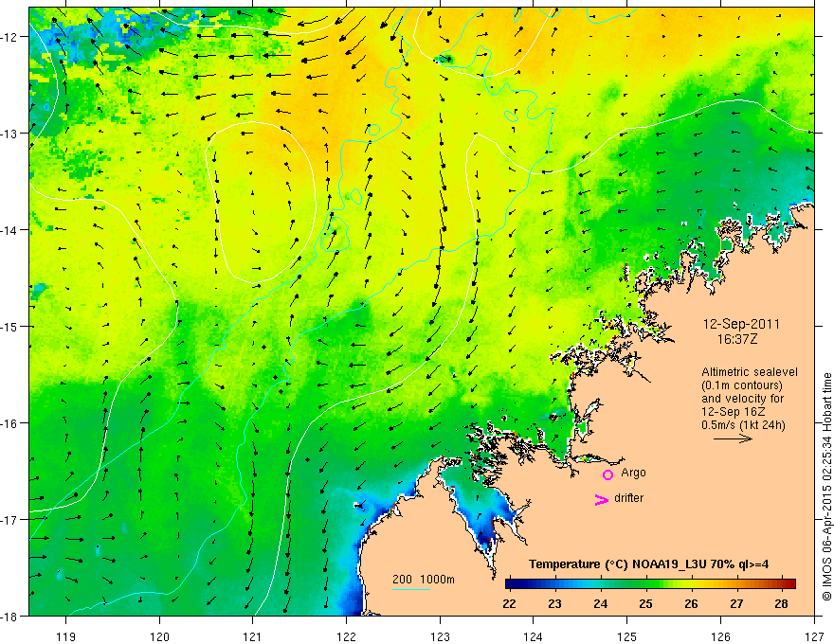This screenshot has width=834, height=644.
Task: Click longitude axis label 121
Action: 253,636
